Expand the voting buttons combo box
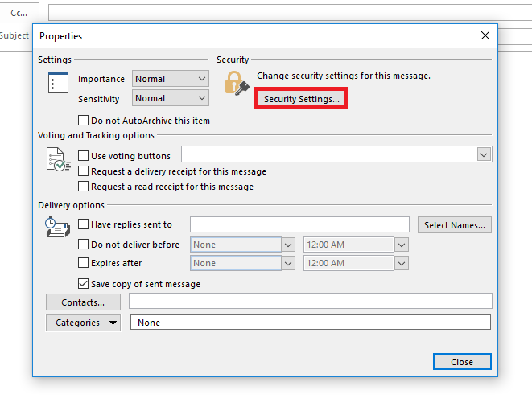Image resolution: width=532 pixels, height=411 pixels. click(484, 154)
